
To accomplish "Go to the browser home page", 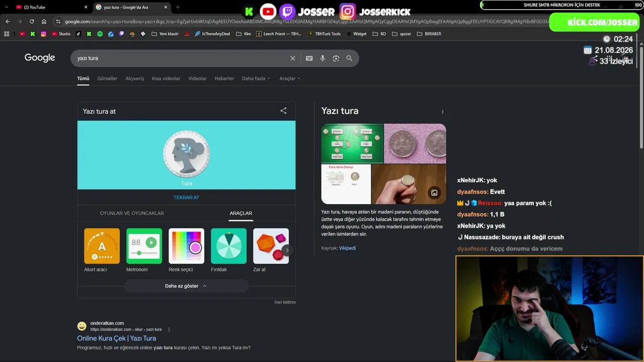I will coord(44,22).
